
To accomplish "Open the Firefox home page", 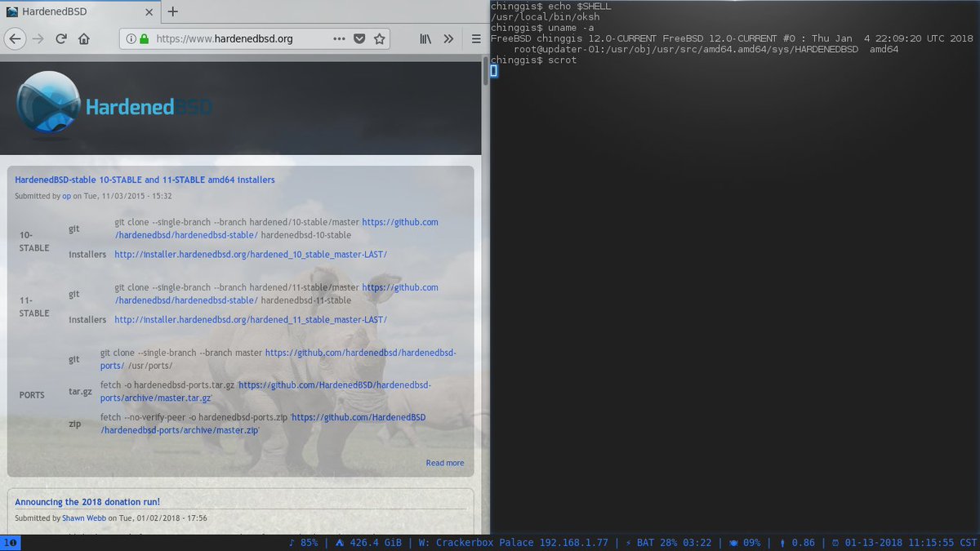I will [84, 38].
